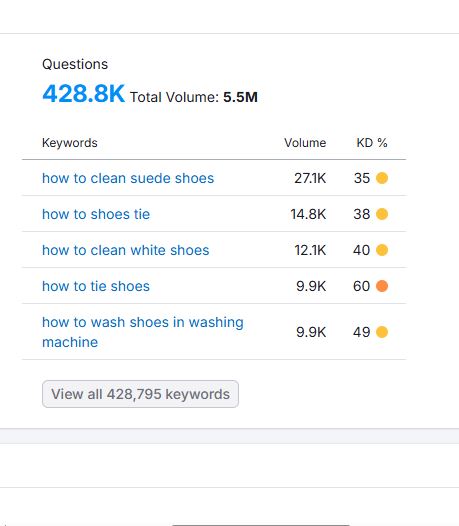Click View all 428,795 keywords button
The height and width of the screenshot is (526, 459).
point(140,394)
